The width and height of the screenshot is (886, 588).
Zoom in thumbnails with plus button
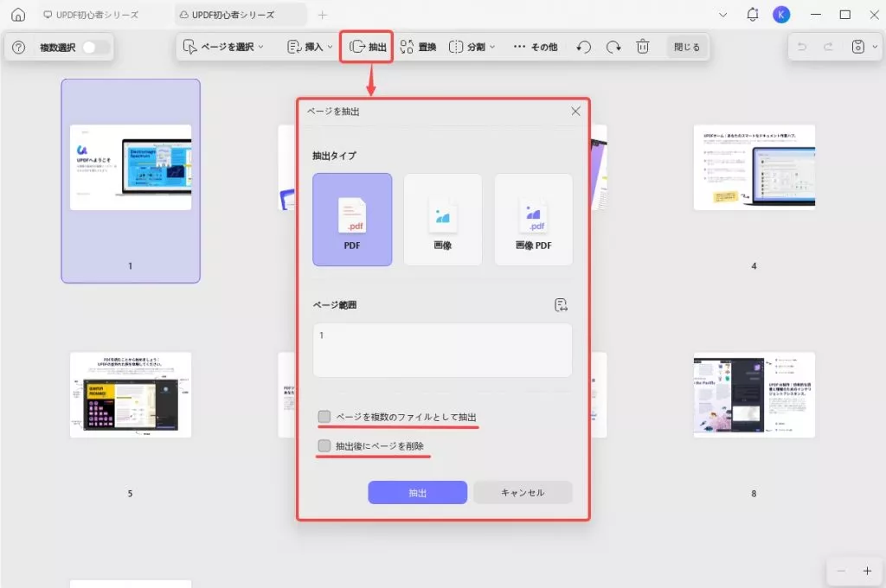pos(867,571)
